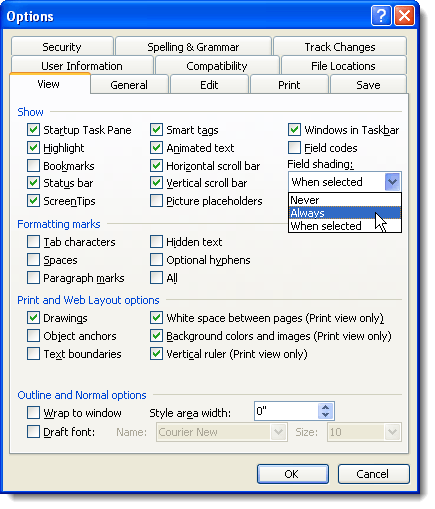Uncheck the Drawings option

pyautogui.click(x=33, y=318)
